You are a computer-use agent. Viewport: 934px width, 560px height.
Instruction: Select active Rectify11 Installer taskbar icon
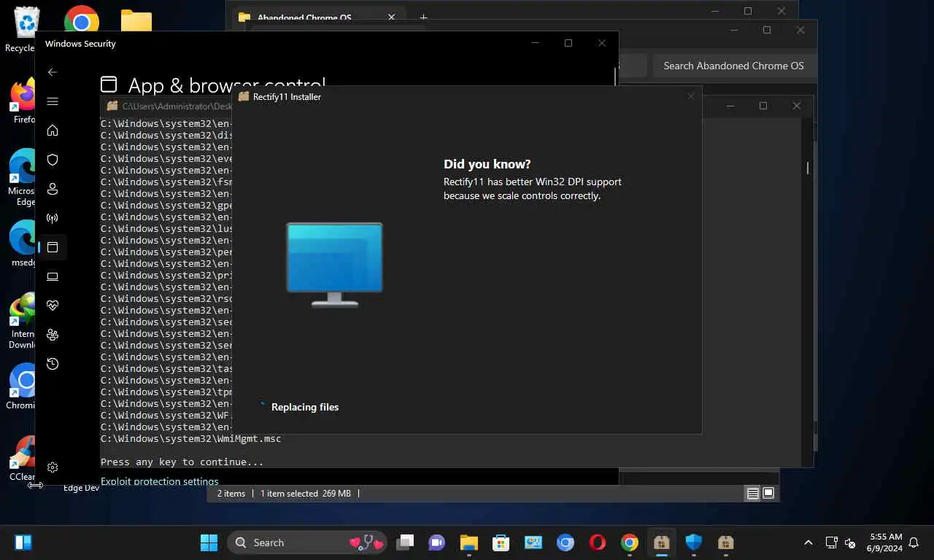(x=662, y=542)
